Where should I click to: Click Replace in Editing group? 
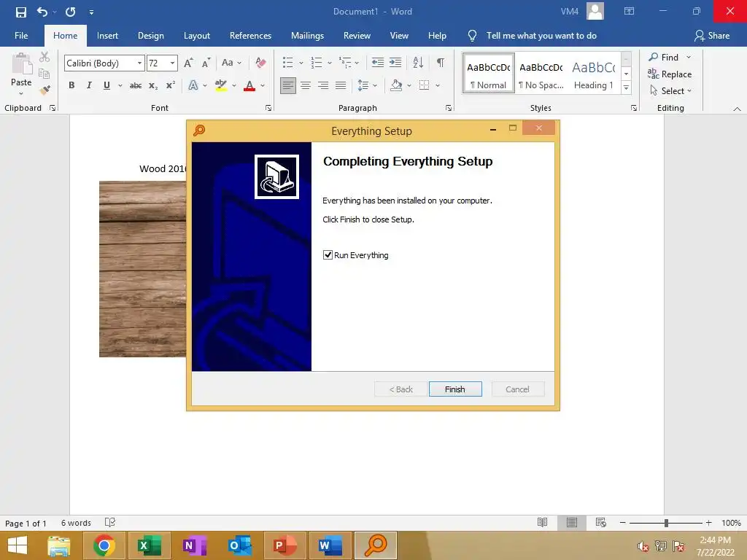click(x=670, y=74)
